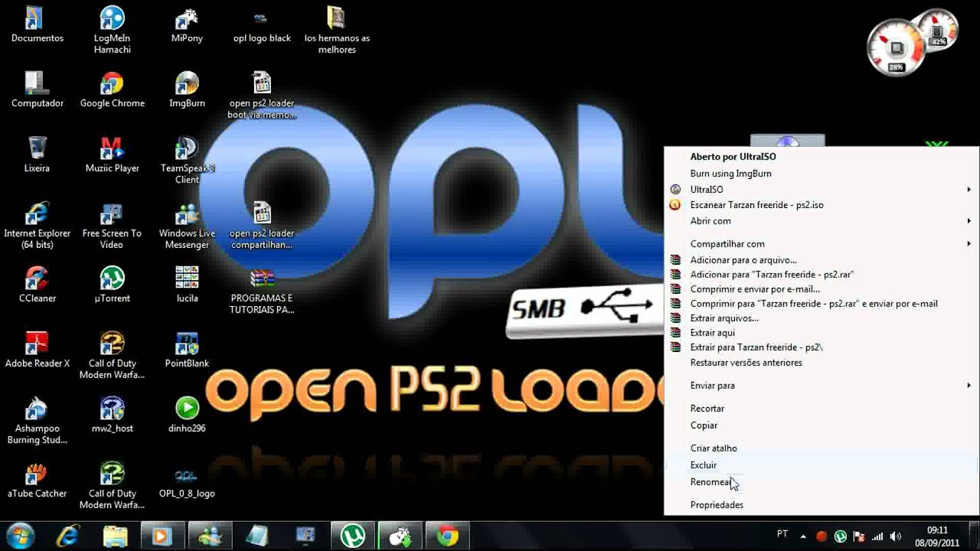Select the OPL_0_8_logo file
Screen dimensions: 980x551
(187, 481)
